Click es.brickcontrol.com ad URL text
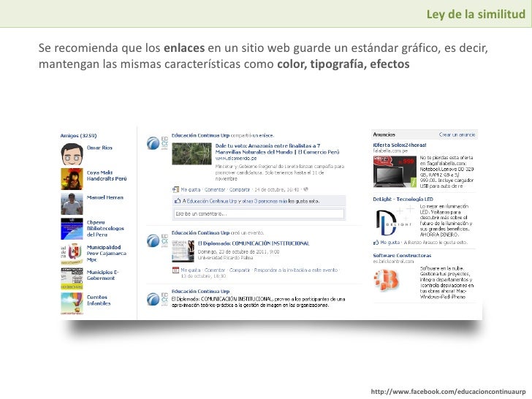532x399 pixels. coord(393,262)
